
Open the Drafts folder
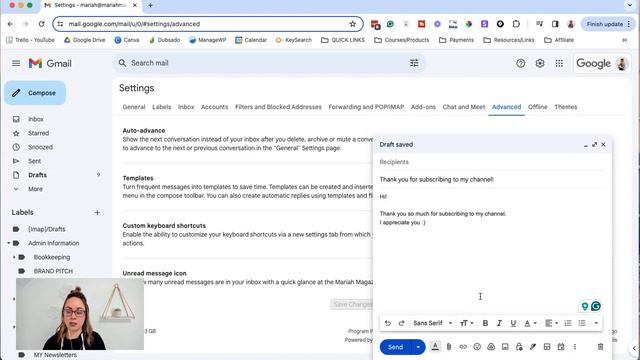pyautogui.click(x=37, y=175)
